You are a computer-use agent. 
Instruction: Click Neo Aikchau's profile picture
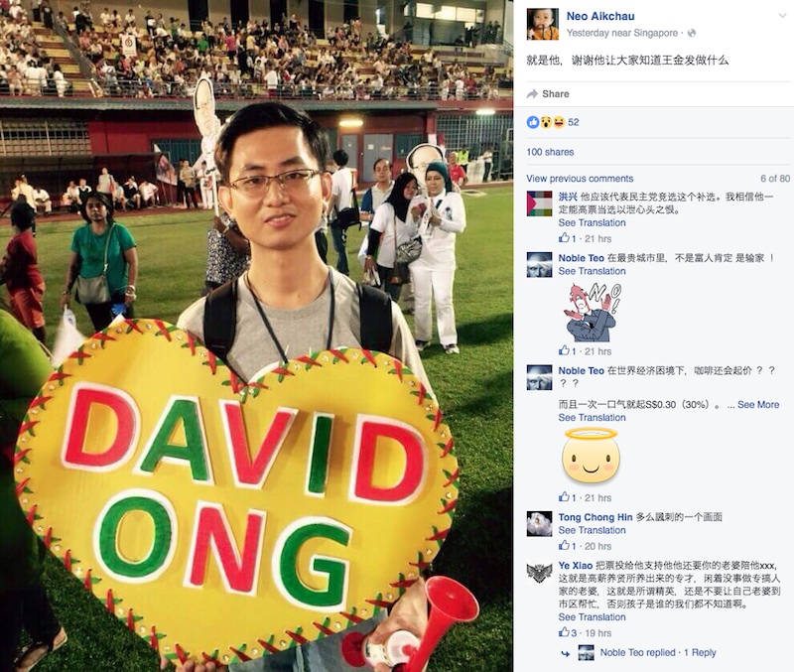tap(542, 24)
